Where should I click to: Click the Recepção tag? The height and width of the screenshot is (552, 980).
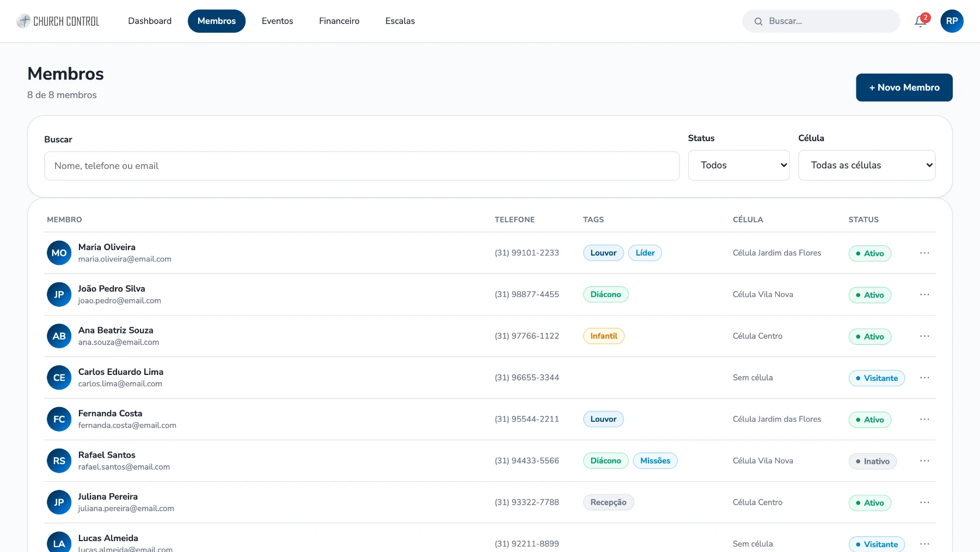point(608,502)
